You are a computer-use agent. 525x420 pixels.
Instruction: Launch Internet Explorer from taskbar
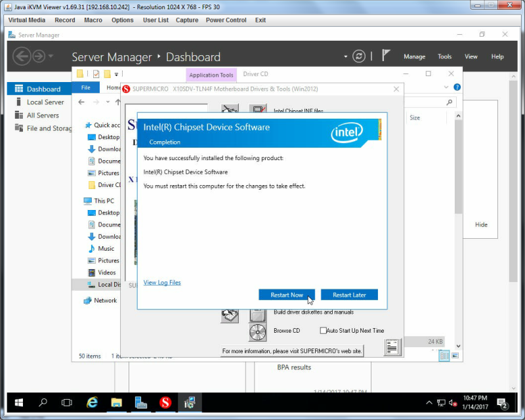tap(92, 402)
